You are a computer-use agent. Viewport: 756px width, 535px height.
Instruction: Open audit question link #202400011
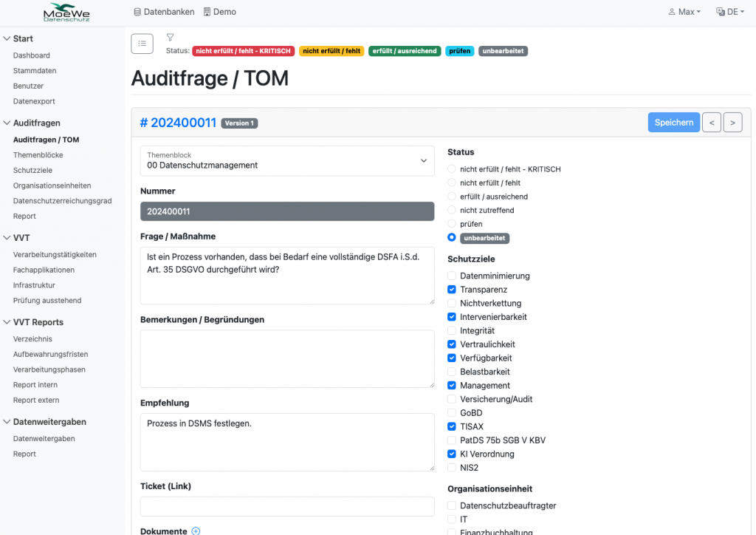(177, 123)
